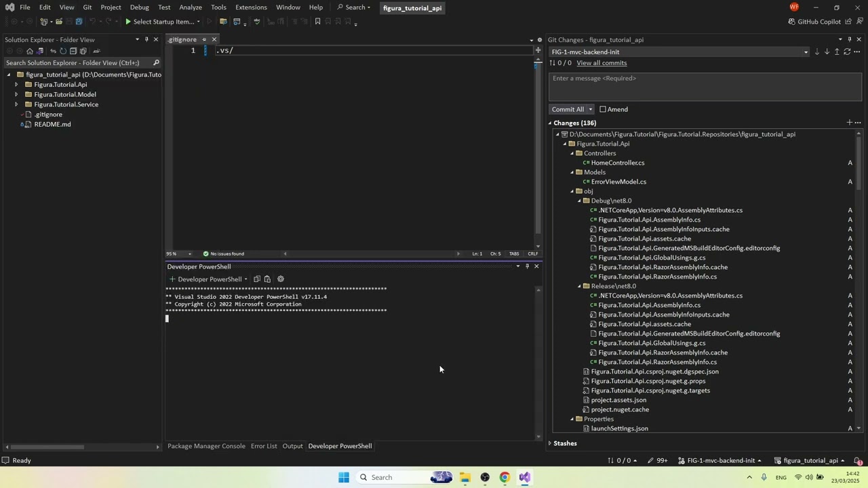Open File Explorer from taskbar
868x488 pixels.
(465, 477)
